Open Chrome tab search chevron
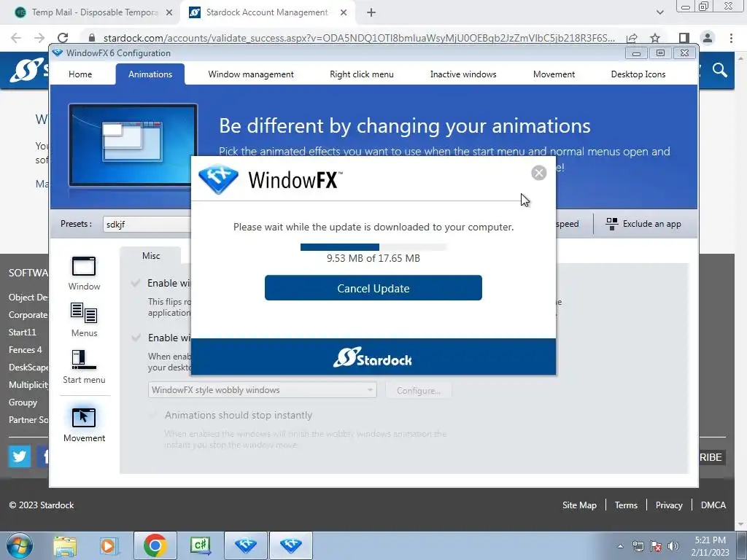The height and width of the screenshot is (560, 747). pos(659,12)
